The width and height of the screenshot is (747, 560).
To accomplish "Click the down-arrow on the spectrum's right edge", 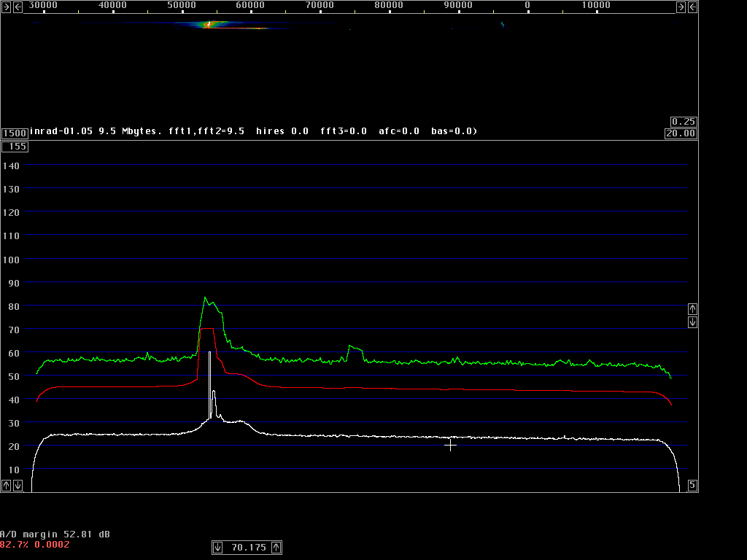I will pos(693,322).
